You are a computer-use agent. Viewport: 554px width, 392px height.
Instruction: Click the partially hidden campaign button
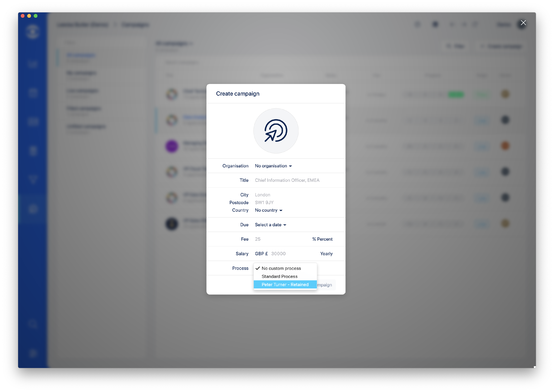(326, 285)
